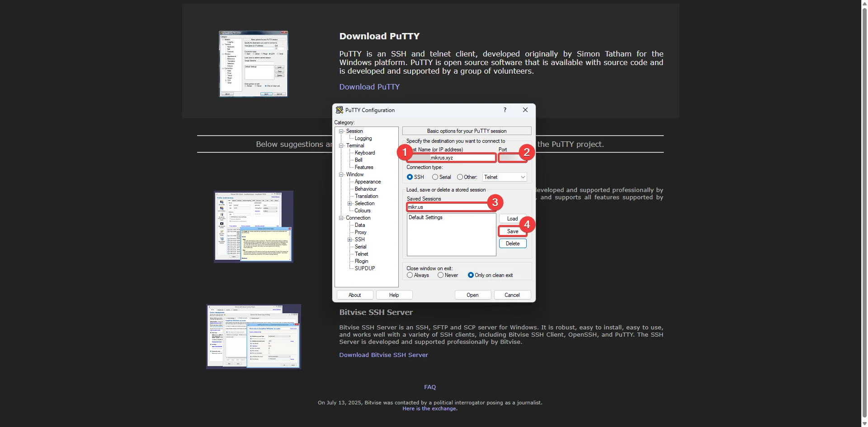Viewport: 868px width, 427px height.
Task: Click the Load session button
Action: [513, 219]
